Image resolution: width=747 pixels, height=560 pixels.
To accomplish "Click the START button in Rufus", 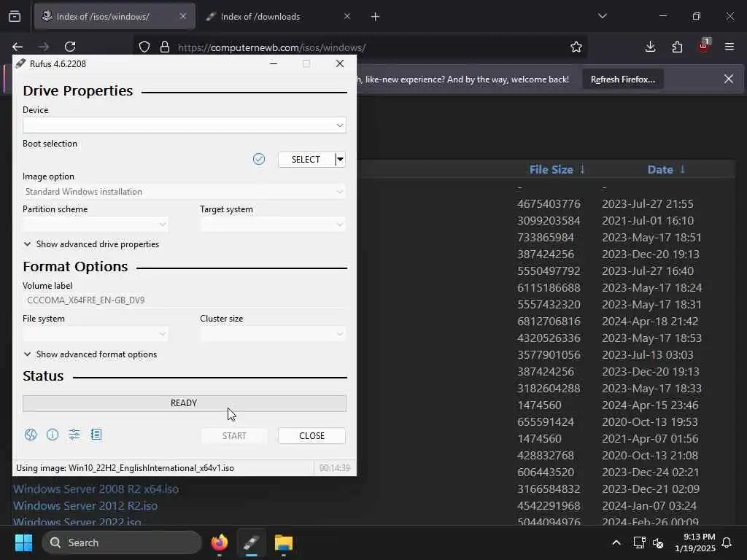I will pyautogui.click(x=234, y=436).
